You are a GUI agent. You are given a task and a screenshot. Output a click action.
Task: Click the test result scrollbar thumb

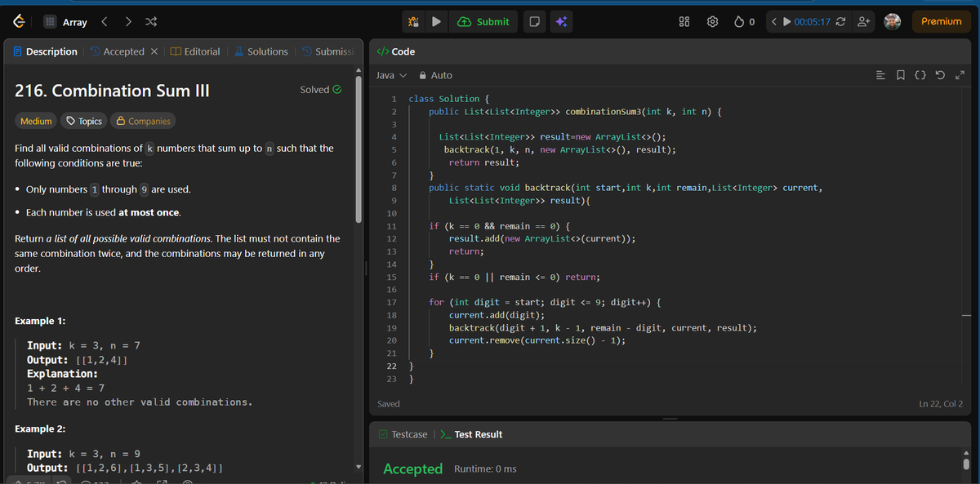967,464
